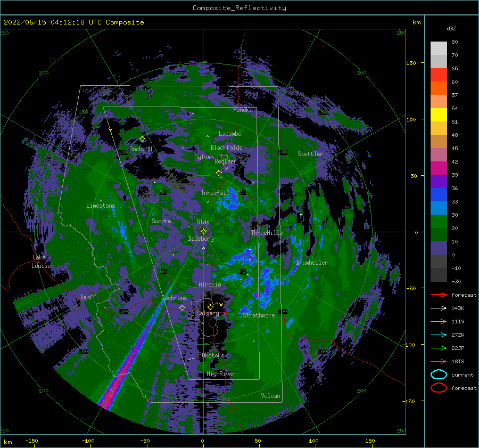Click the ThreeHills city label
Image resolution: width=479 pixels, height=448 pixels.
pos(267,233)
